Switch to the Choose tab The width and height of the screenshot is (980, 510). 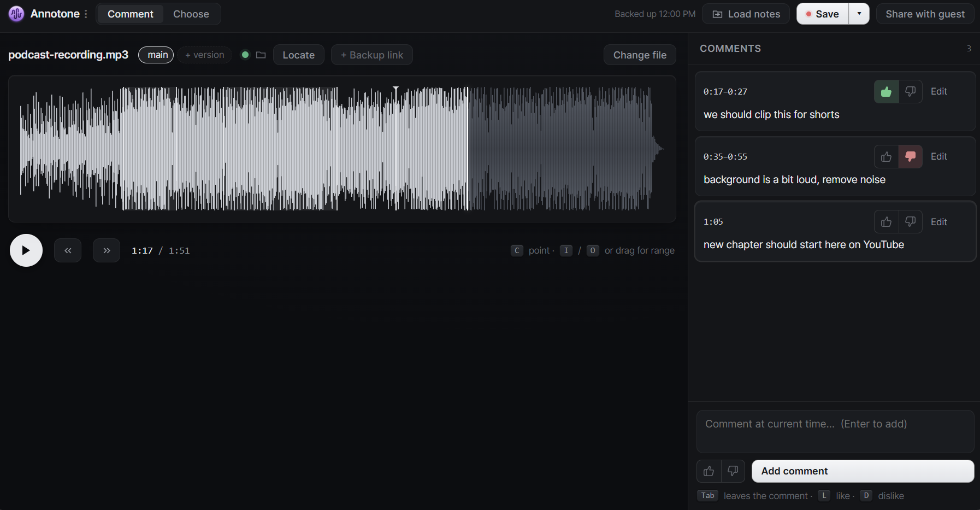(x=191, y=14)
